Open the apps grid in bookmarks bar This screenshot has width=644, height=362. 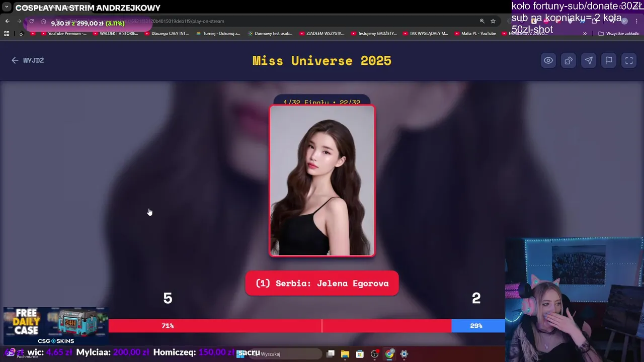click(7, 34)
